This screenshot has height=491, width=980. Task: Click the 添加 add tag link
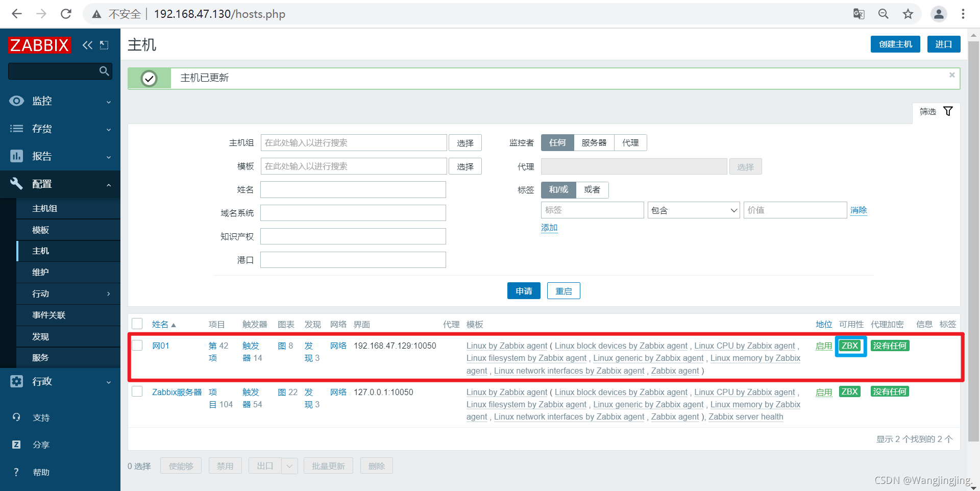click(549, 228)
